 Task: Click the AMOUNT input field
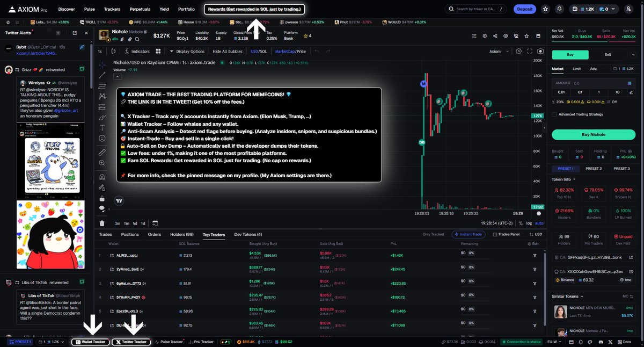click(593, 83)
